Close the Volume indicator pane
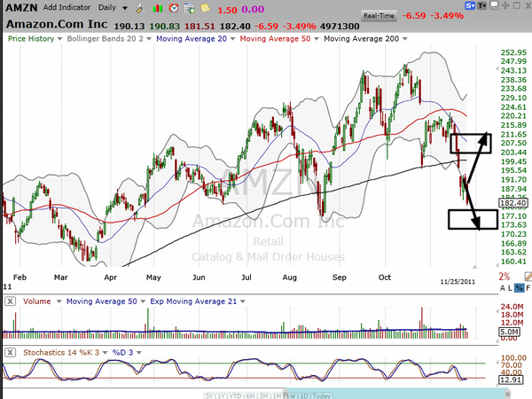The image size is (532, 399). (10, 301)
